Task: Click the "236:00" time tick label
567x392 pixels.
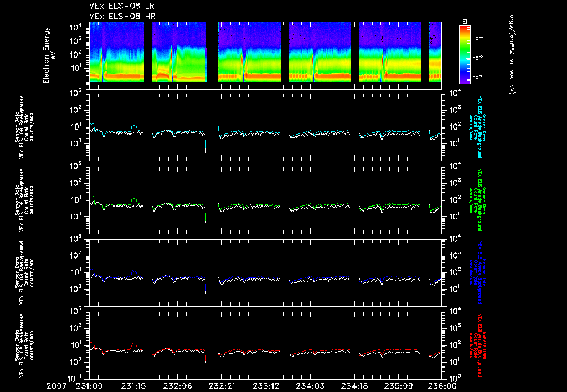Action: coord(442,386)
